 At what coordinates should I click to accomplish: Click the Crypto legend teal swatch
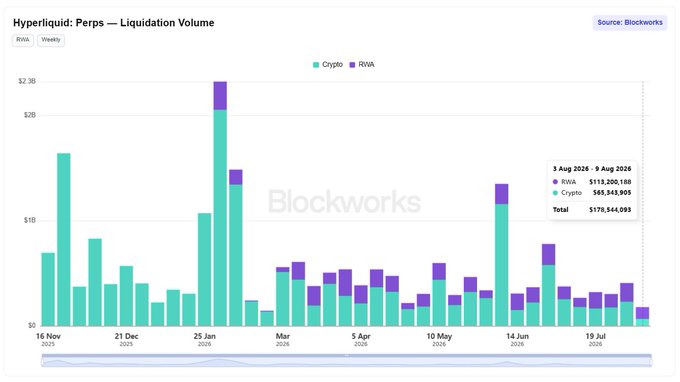(x=316, y=65)
